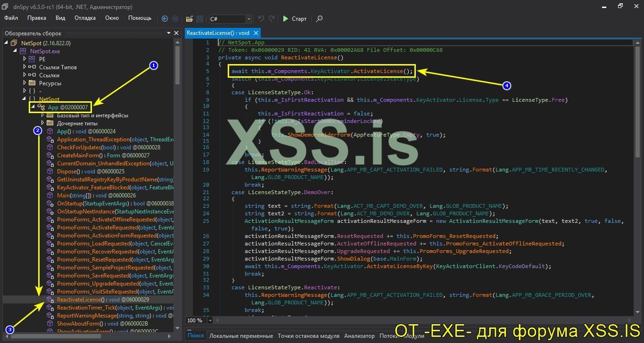Viewport: 644px width, 343px height.
Task: Close the ReactivateLicense() tab
Action: [256, 33]
